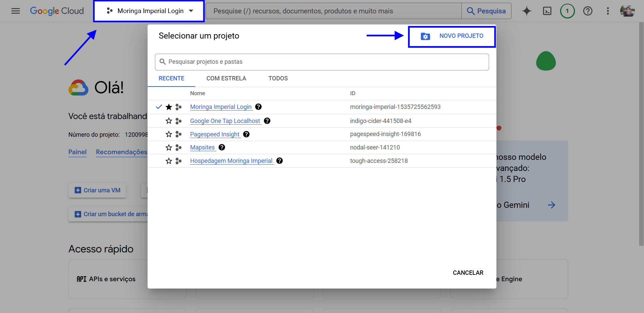Open the hamburger navigation menu
This screenshot has width=644, height=313.
point(16,11)
